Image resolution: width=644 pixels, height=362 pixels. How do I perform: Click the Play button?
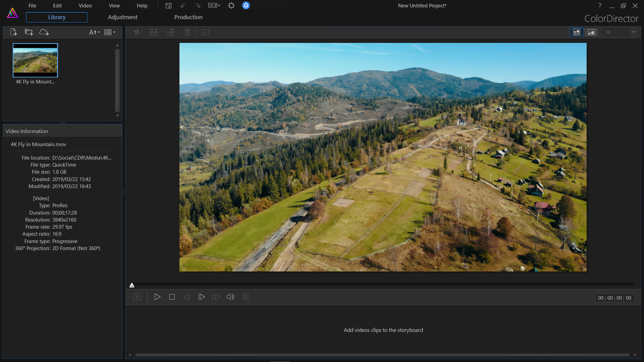pos(157,297)
